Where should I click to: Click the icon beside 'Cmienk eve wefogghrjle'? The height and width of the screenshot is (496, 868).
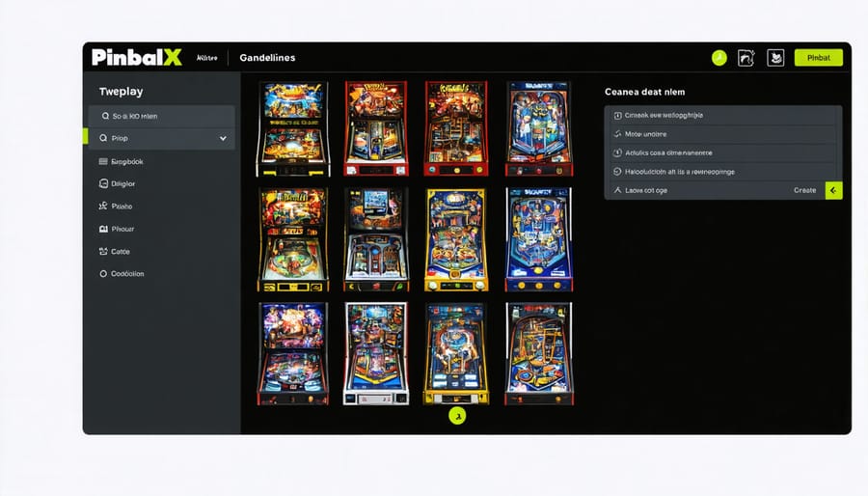click(x=618, y=115)
